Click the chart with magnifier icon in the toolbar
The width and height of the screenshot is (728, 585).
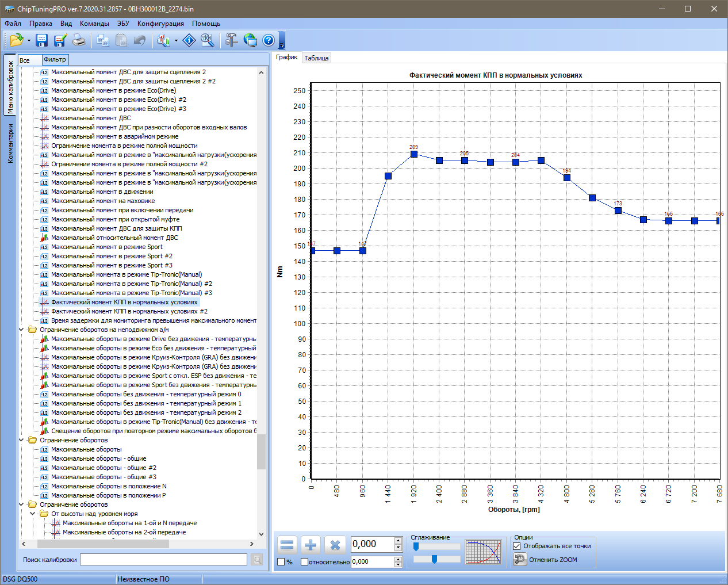click(164, 40)
